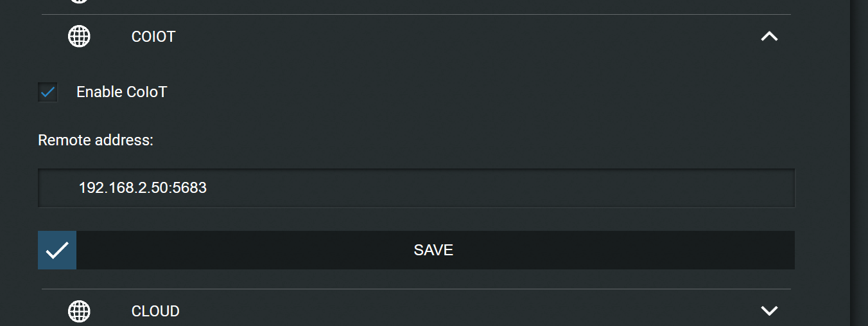The image size is (868, 326).
Task: Click the globe icon beside COIOT
Action: tap(79, 36)
